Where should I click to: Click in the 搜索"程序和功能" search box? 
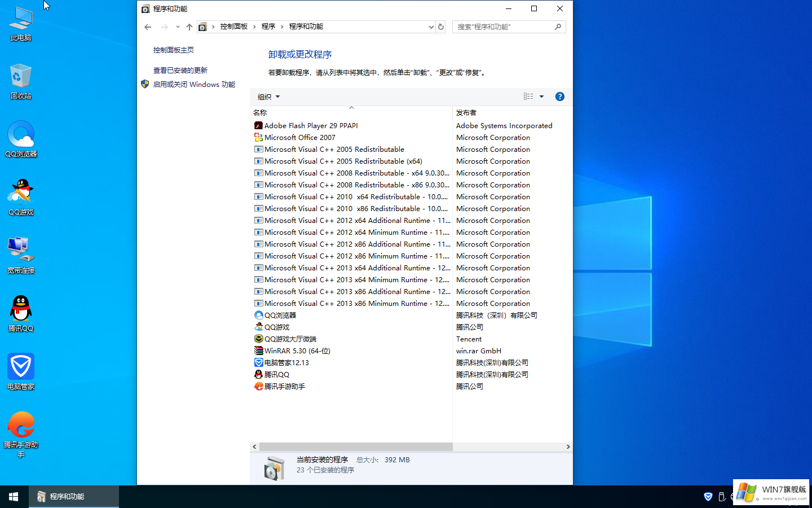pos(504,27)
